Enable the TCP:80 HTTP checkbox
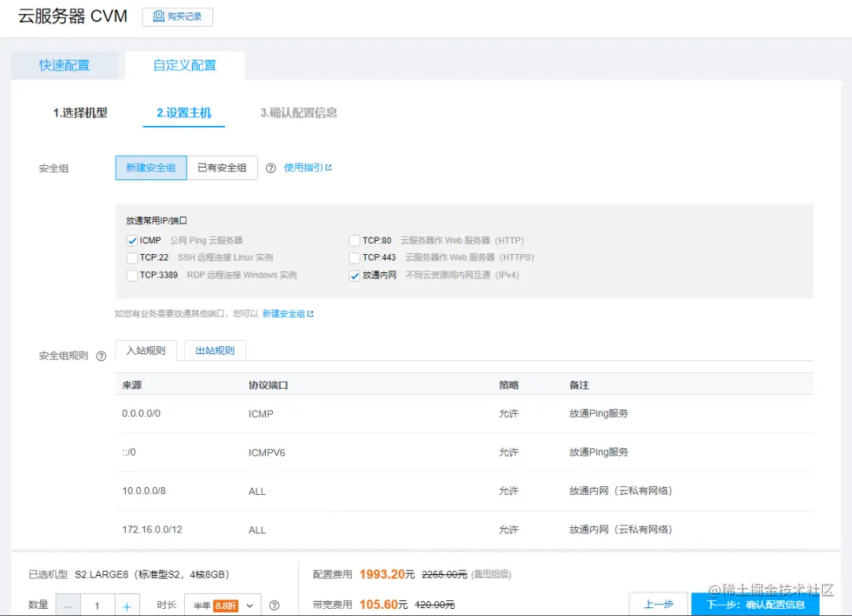The width and height of the screenshot is (852, 616). click(x=354, y=241)
